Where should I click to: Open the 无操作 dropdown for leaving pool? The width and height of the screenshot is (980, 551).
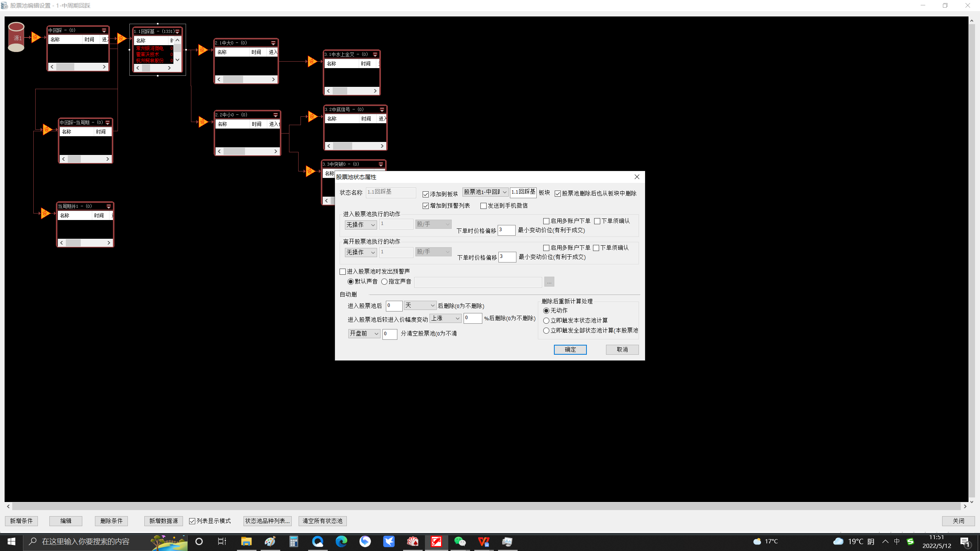tap(361, 253)
